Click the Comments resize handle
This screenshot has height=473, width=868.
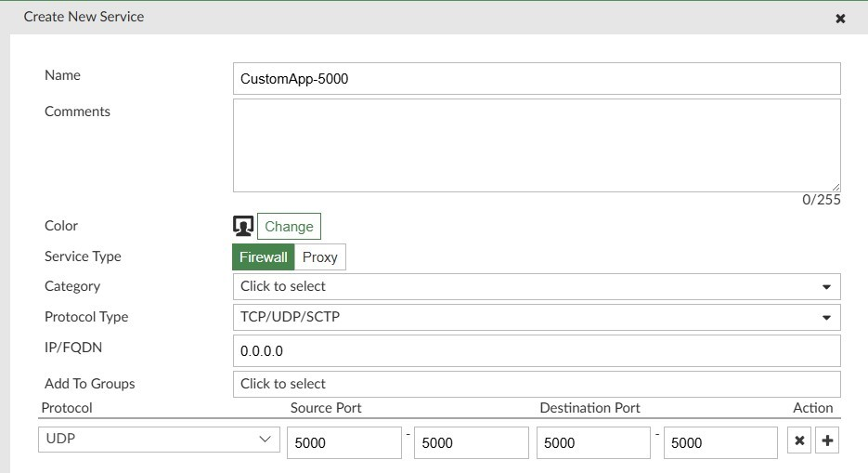(836, 187)
